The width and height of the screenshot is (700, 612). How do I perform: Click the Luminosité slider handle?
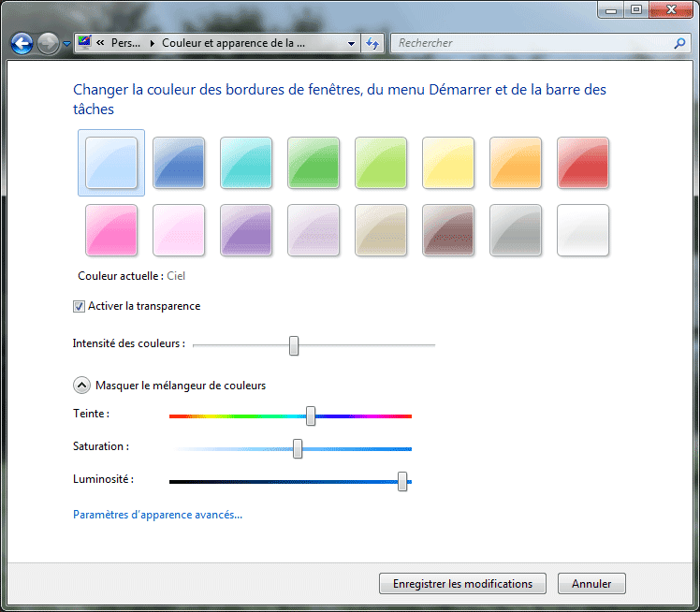coord(402,481)
